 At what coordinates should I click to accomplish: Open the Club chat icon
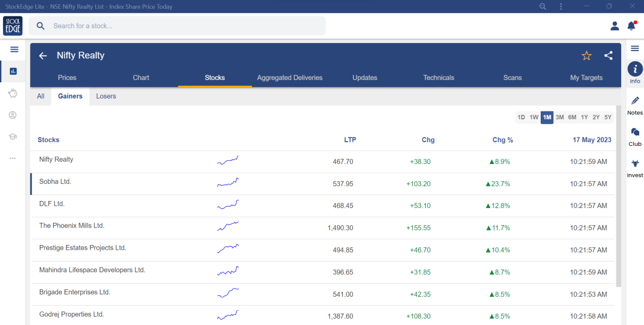pos(635,132)
